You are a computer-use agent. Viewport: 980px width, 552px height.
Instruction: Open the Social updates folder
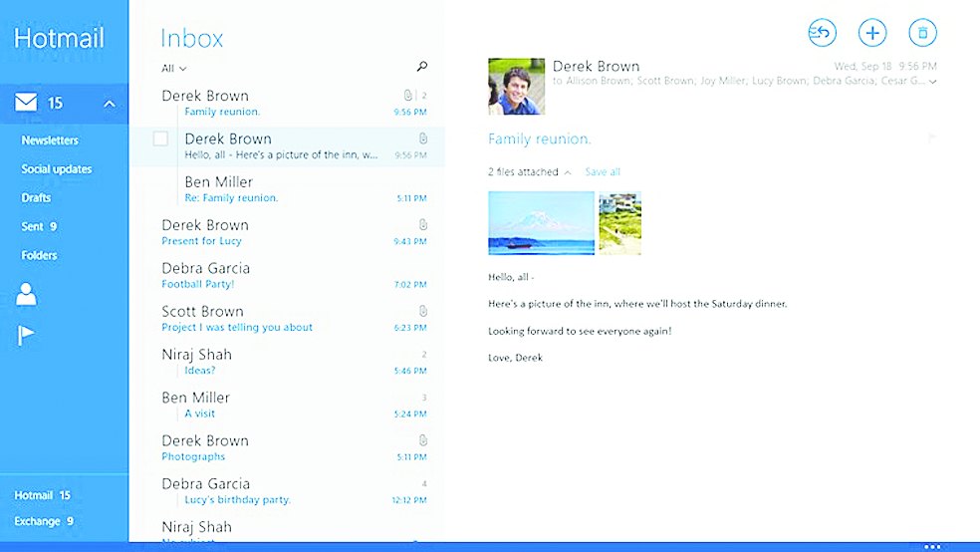pos(57,169)
